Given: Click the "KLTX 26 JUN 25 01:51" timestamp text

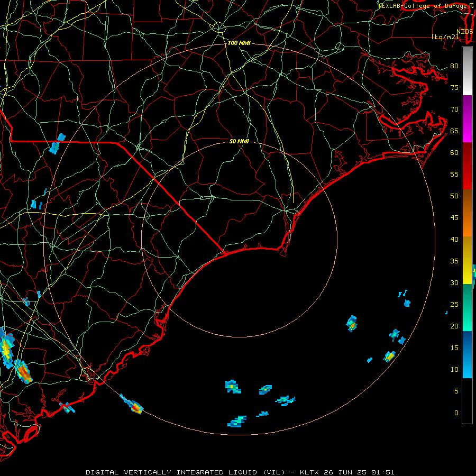Looking at the screenshot, I should 347,472.
